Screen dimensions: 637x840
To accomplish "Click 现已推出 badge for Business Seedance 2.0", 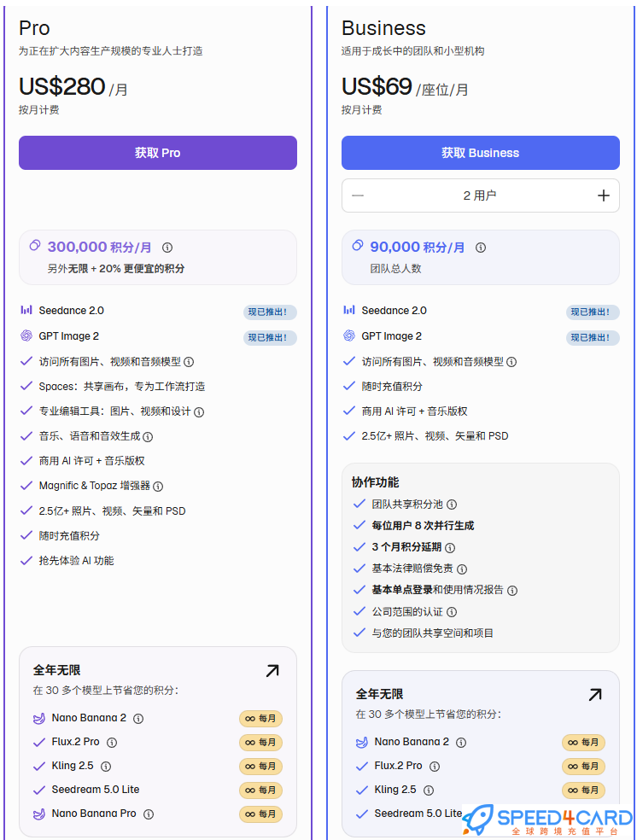I will pos(593,312).
